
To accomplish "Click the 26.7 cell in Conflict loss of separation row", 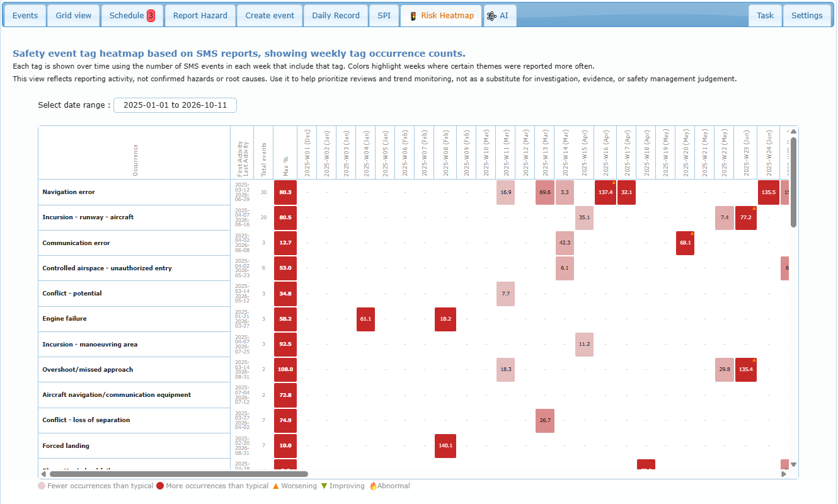I will tap(545, 420).
